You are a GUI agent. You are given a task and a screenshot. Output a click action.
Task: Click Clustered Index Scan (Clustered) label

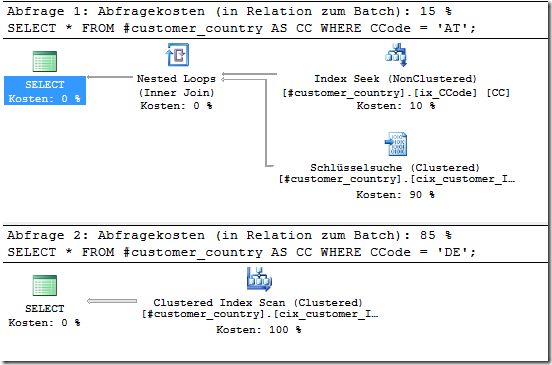pyautogui.click(x=258, y=303)
